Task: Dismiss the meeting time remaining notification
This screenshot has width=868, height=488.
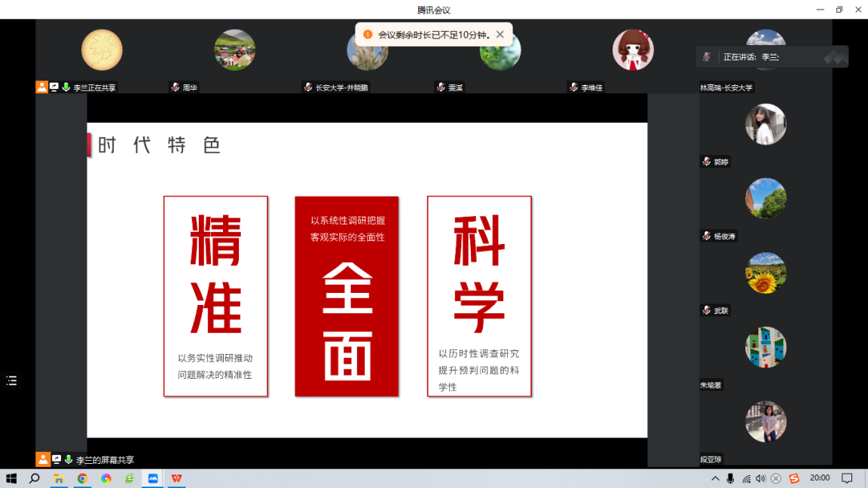Action: pos(500,35)
